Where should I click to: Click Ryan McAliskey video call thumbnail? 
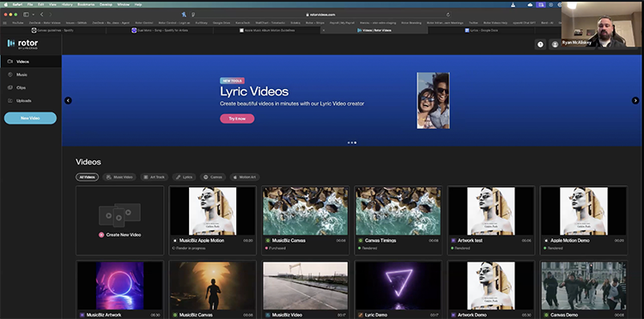click(601, 25)
